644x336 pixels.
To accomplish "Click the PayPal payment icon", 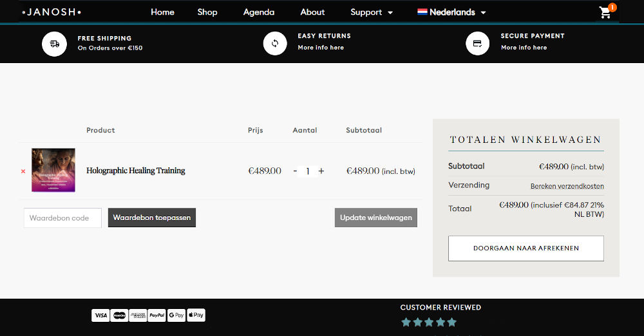I will click(156, 315).
